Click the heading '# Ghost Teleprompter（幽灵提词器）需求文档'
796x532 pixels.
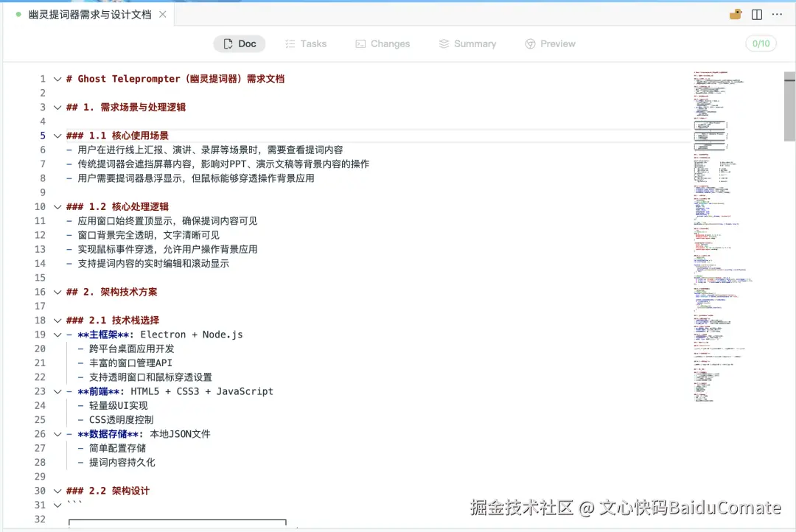pos(175,79)
